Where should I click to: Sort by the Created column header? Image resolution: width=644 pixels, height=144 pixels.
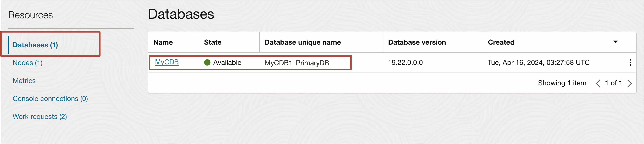501,42
